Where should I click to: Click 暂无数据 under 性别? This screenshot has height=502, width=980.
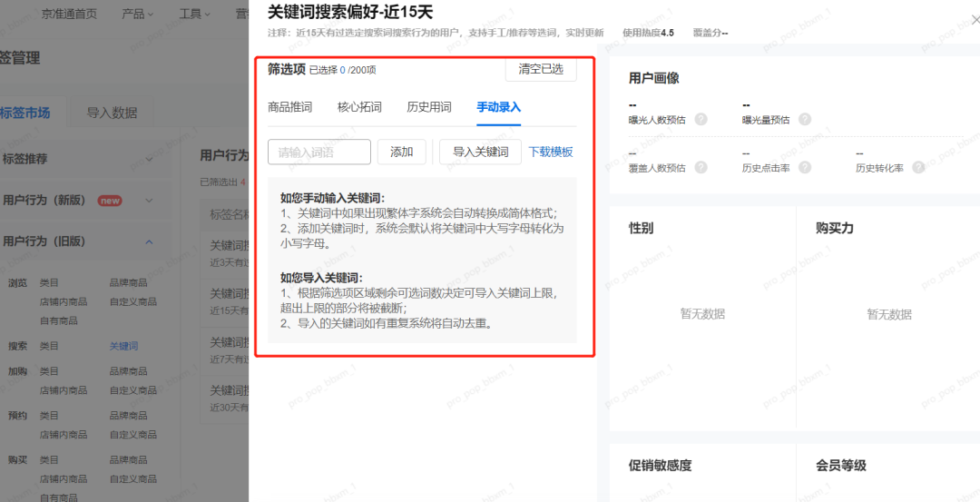coord(702,314)
